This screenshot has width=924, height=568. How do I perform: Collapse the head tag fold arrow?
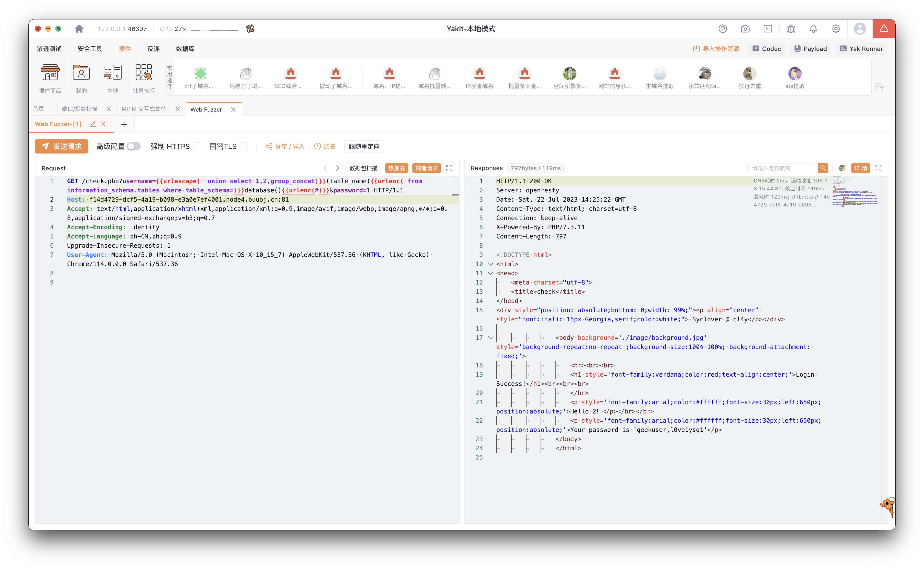pyautogui.click(x=490, y=273)
